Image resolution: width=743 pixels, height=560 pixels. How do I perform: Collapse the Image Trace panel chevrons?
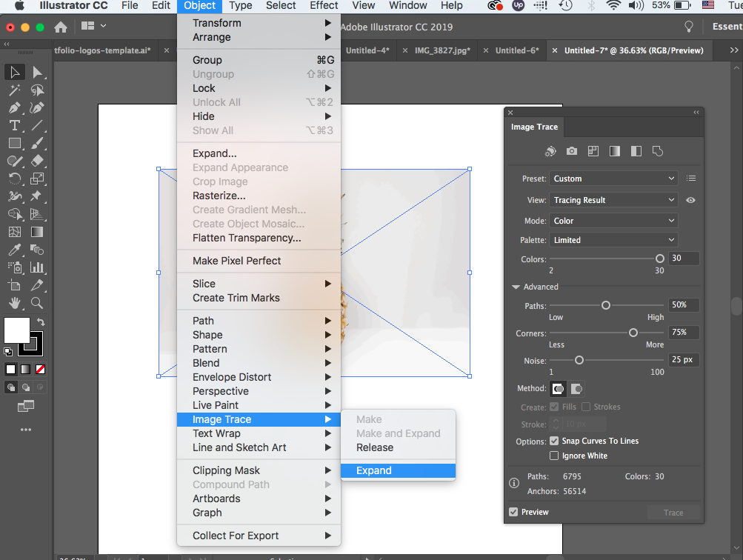pos(696,113)
